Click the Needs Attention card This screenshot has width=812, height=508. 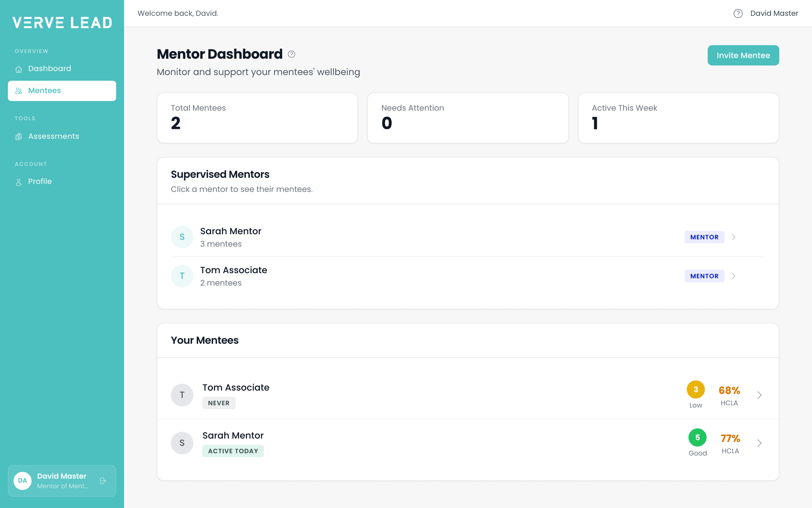(x=468, y=118)
